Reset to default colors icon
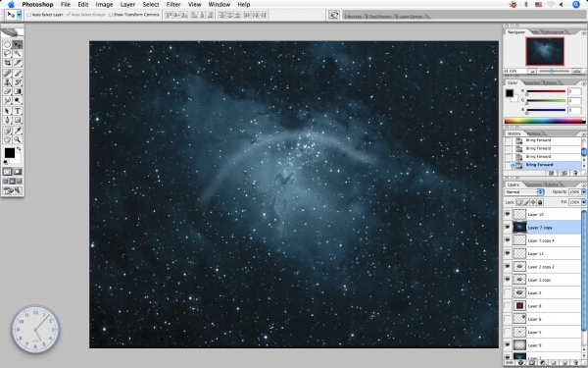 [x=6, y=162]
